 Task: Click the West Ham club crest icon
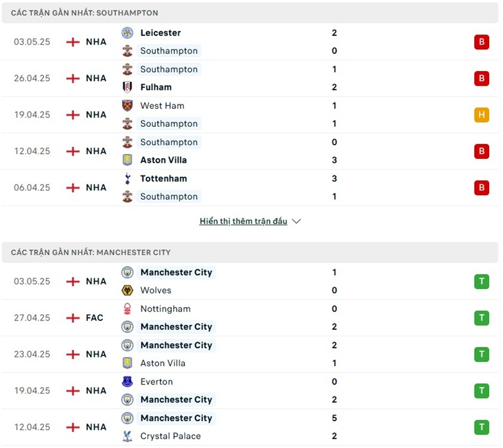tap(128, 106)
